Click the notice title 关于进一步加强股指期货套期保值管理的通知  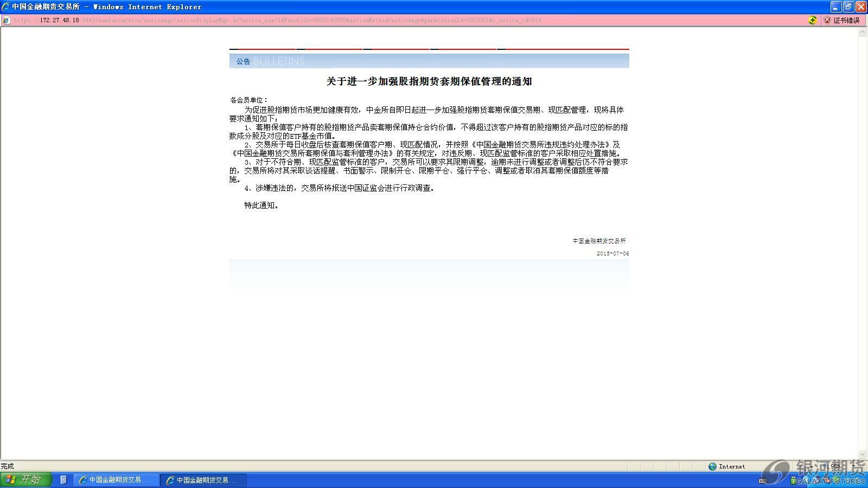(x=429, y=81)
